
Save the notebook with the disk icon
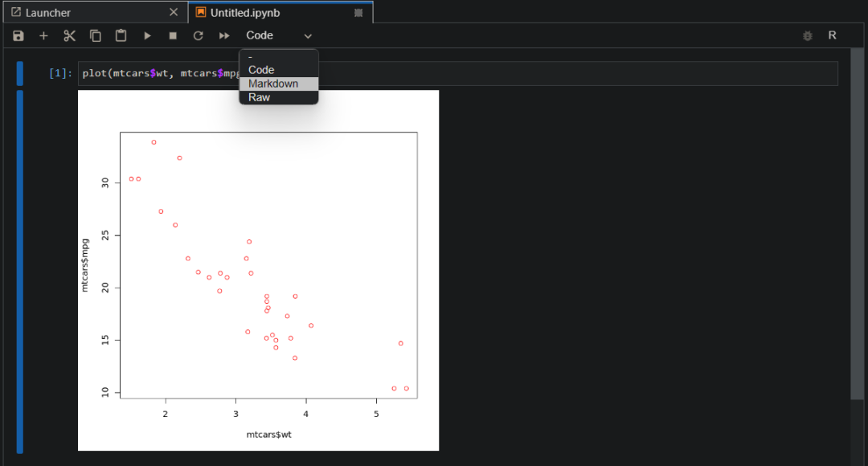tap(18, 36)
